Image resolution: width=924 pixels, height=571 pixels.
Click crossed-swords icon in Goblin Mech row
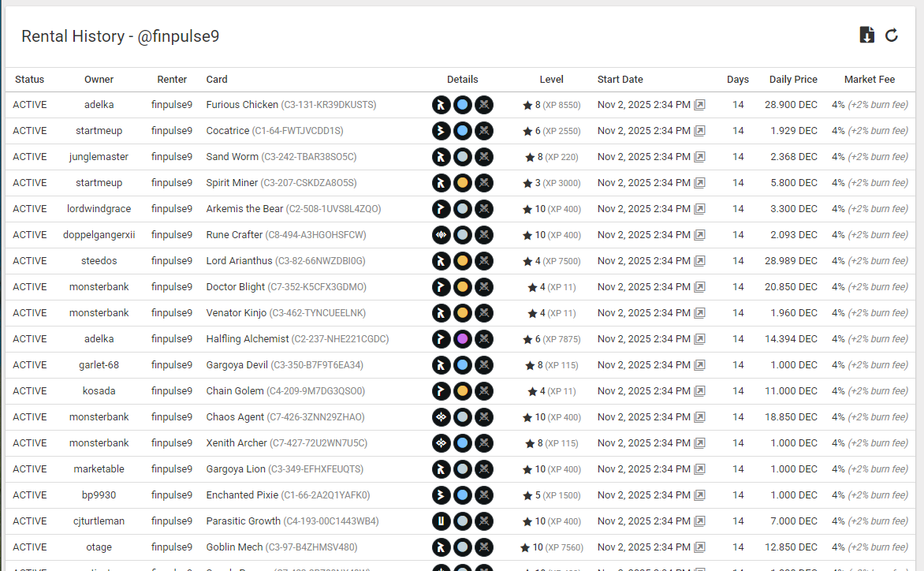pyautogui.click(x=484, y=547)
